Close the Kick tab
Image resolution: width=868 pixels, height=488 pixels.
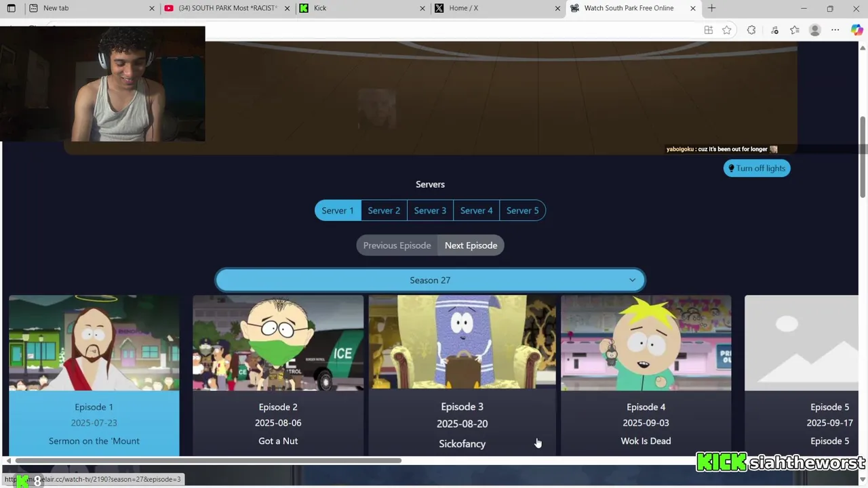tap(422, 8)
